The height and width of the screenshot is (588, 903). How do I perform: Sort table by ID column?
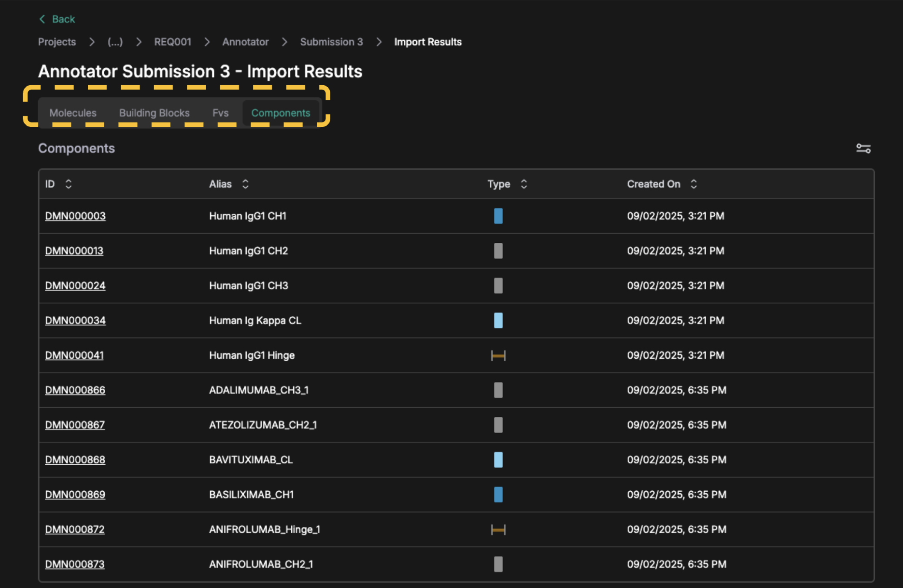[x=68, y=184]
